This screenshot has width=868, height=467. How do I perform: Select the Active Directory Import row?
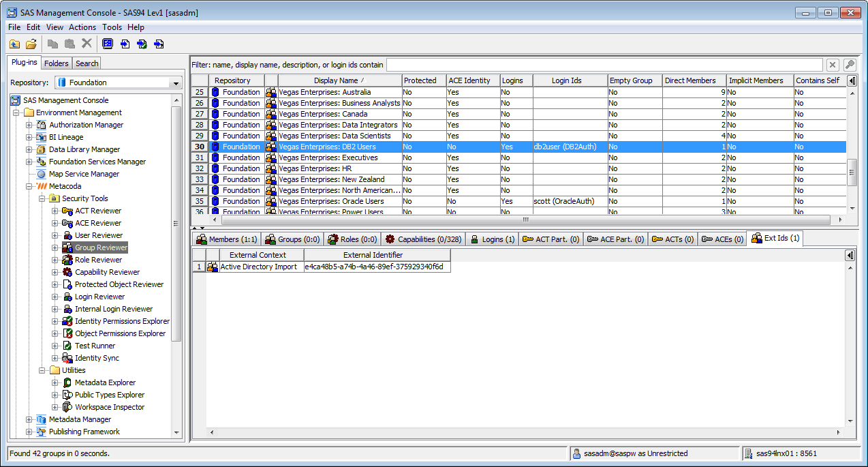point(321,267)
